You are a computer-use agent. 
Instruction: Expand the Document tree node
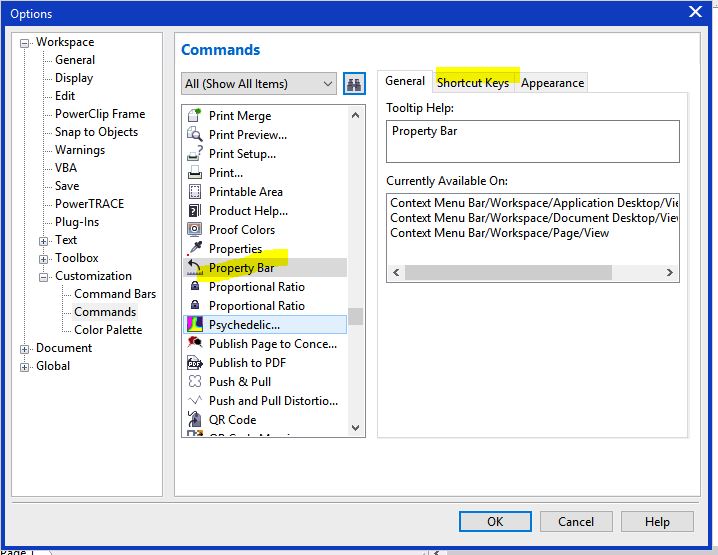(24, 349)
